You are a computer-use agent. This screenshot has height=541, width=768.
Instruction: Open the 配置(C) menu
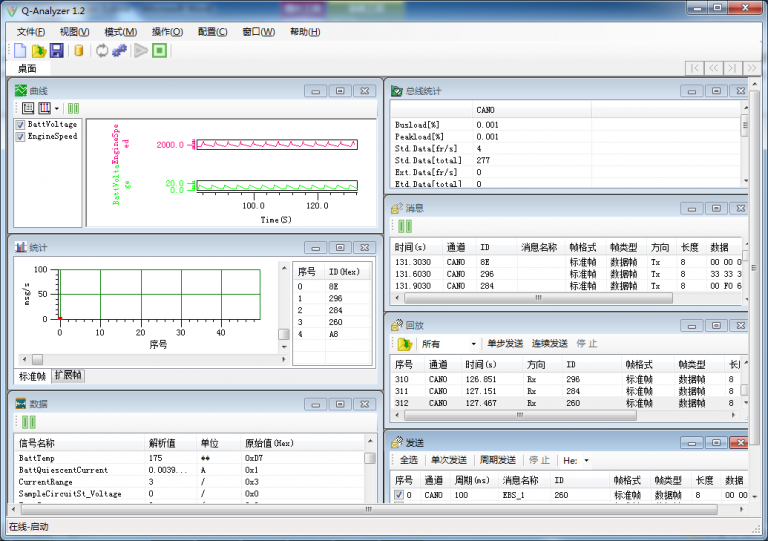[212, 32]
